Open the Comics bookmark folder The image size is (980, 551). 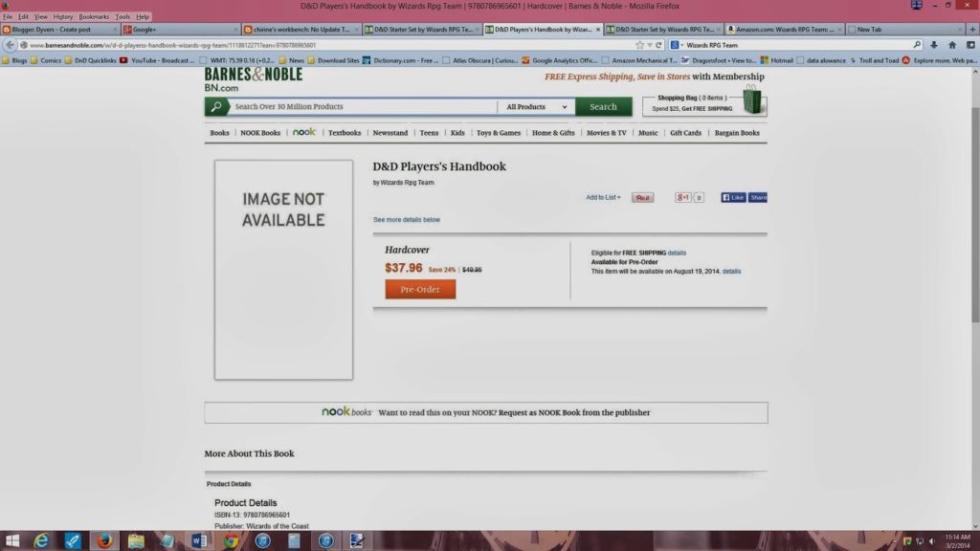click(46, 60)
